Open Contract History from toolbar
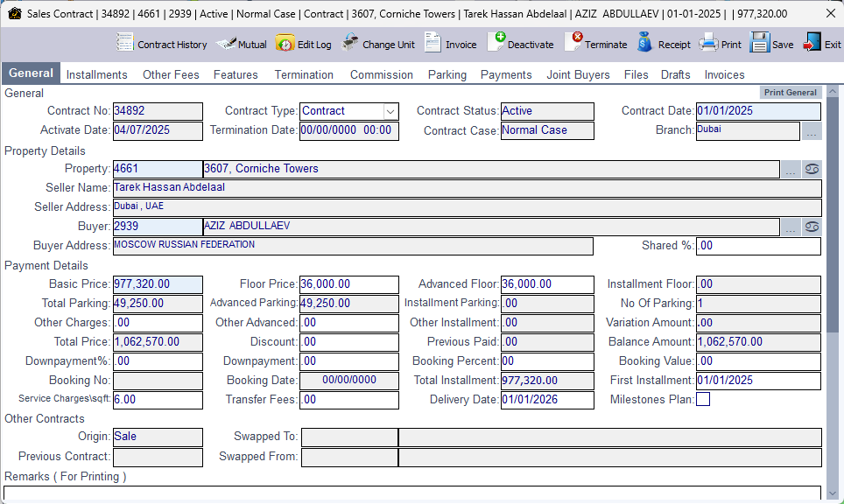This screenshot has width=844, height=504. 162,44
